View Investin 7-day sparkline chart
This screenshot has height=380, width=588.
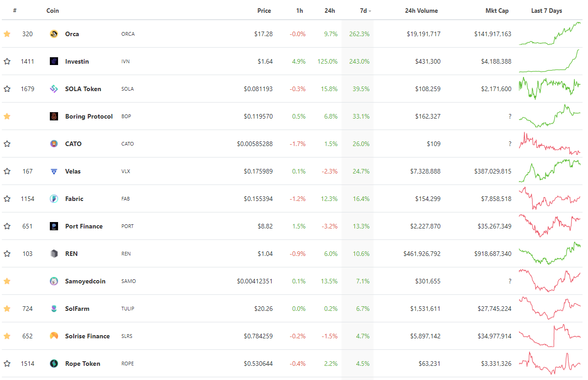[550, 61]
